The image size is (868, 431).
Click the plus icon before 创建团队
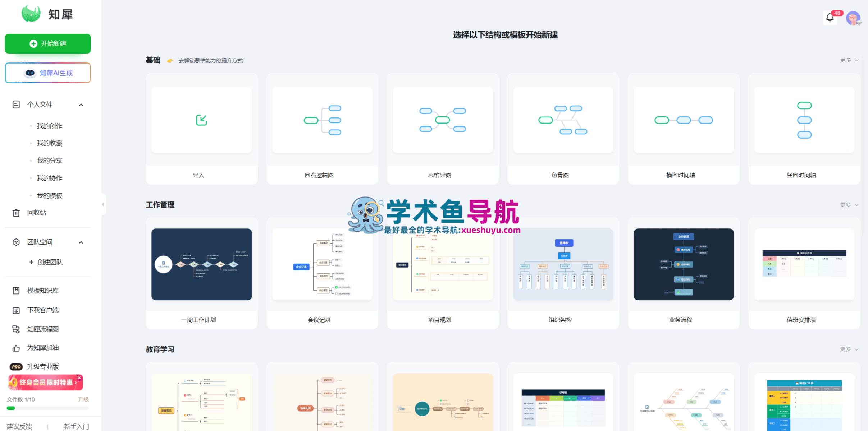point(31,262)
